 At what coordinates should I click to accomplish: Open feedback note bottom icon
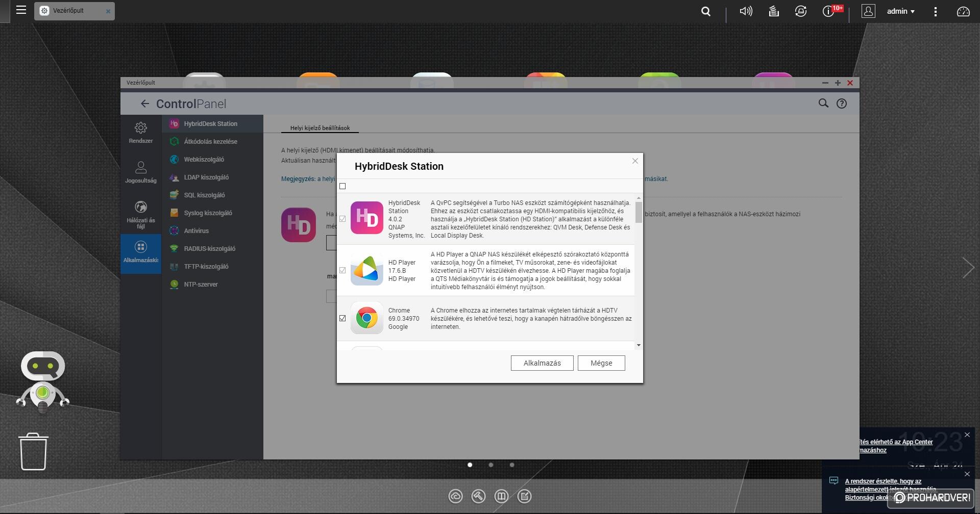click(x=524, y=496)
